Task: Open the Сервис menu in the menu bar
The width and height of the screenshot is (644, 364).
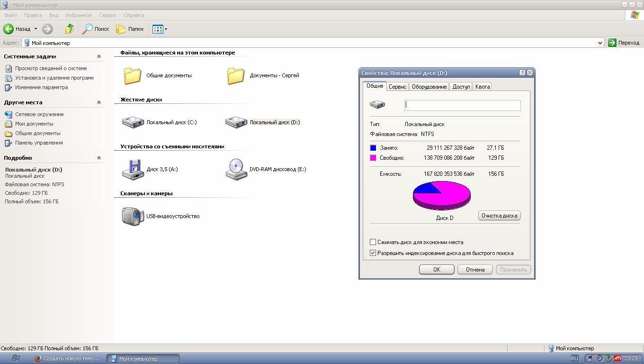Action: (x=108, y=15)
